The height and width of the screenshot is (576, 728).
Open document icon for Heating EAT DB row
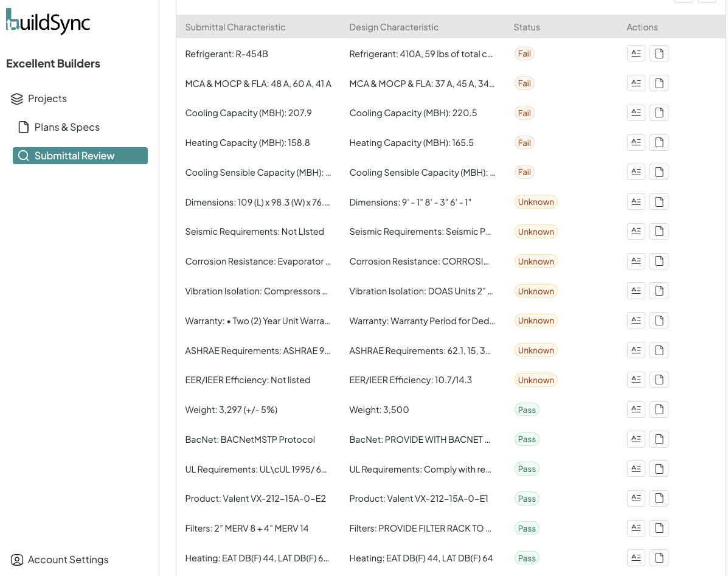(659, 557)
